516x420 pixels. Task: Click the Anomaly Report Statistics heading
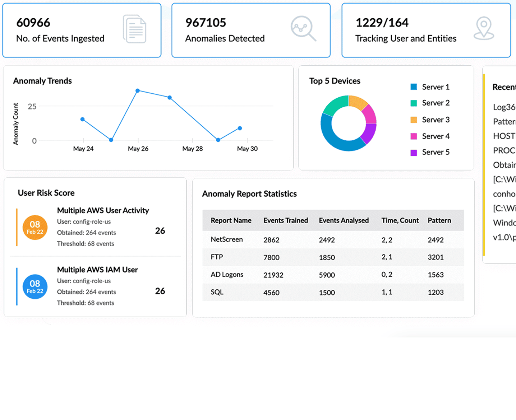click(x=249, y=194)
